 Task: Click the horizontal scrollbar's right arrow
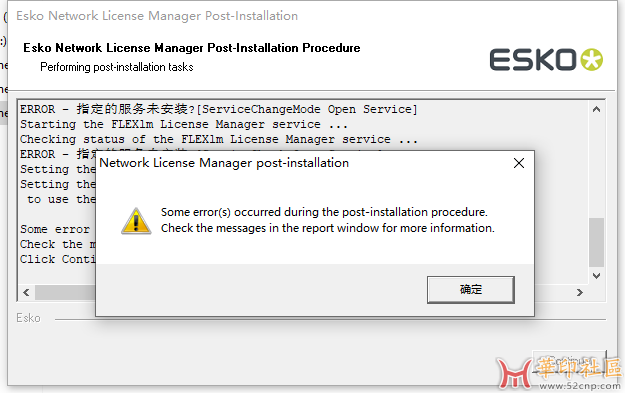(x=580, y=293)
